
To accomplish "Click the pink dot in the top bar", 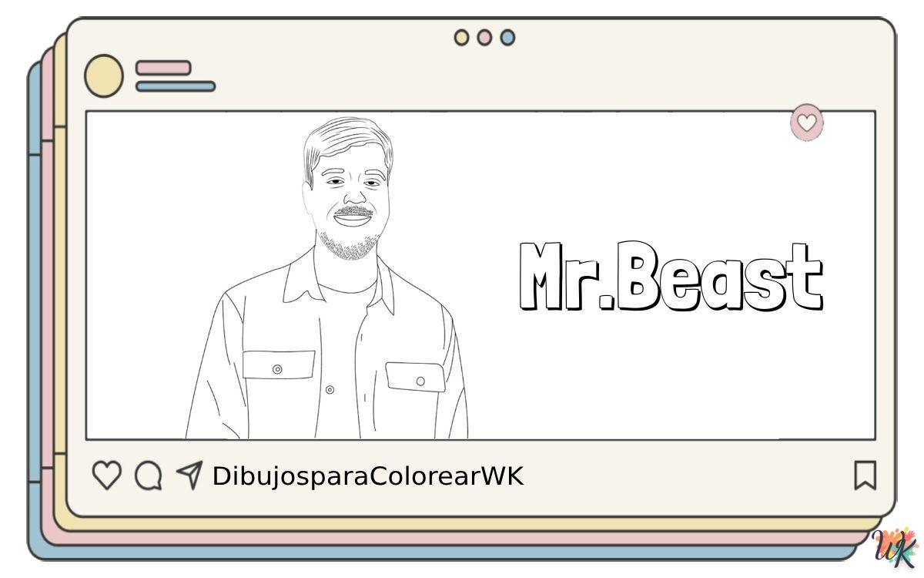I will (x=484, y=37).
